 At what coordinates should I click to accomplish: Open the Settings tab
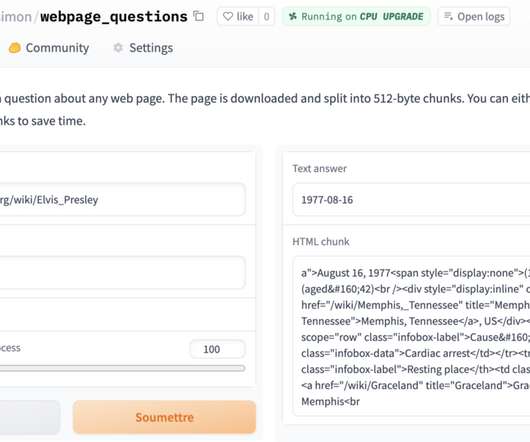(143, 48)
